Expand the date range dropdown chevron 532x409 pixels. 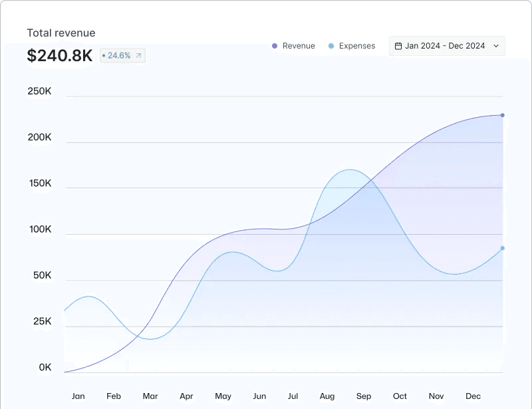tap(496, 46)
